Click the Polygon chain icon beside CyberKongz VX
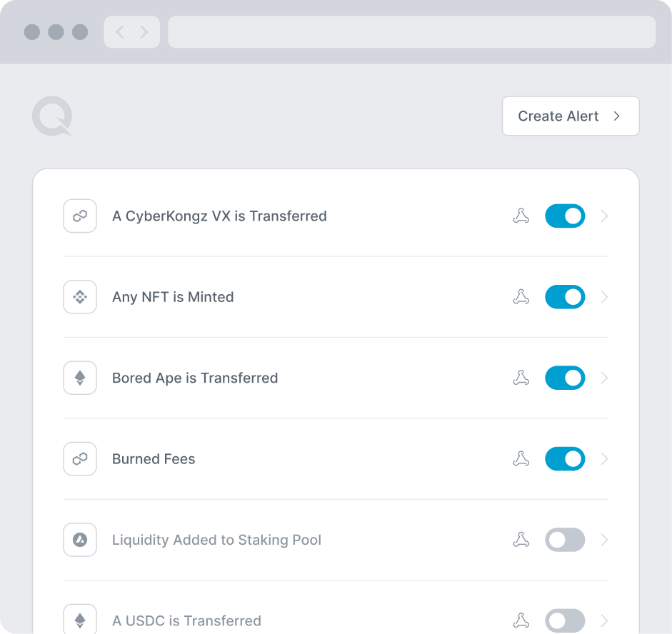Viewport: 672px width, 634px height. 80,216
